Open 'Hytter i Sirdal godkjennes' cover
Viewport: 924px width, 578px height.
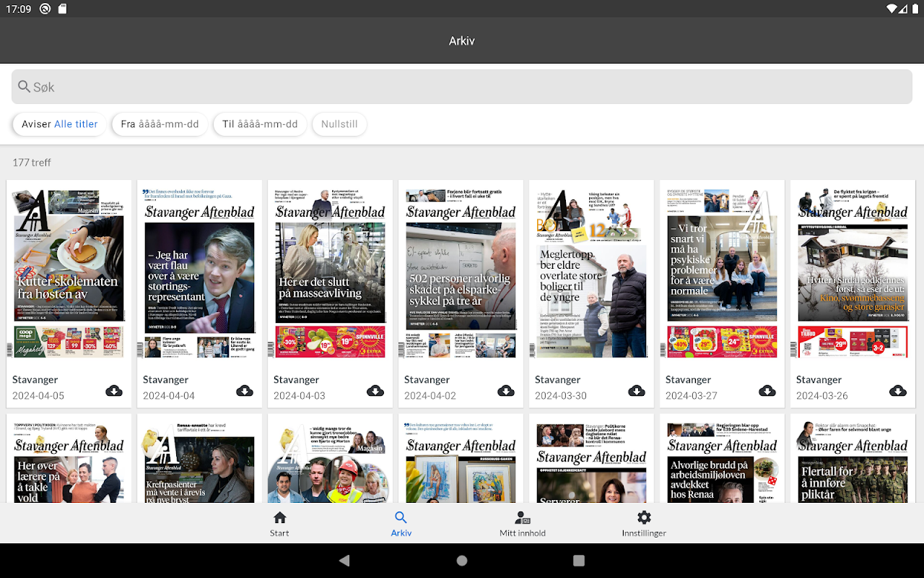click(853, 275)
